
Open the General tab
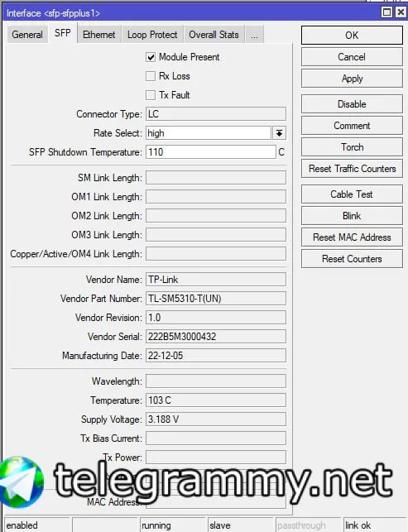pyautogui.click(x=27, y=34)
